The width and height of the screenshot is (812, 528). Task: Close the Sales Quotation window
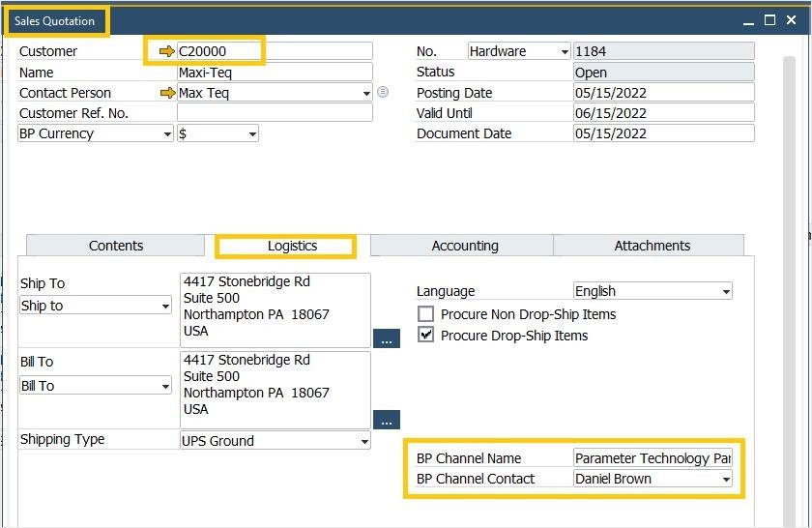point(792,20)
